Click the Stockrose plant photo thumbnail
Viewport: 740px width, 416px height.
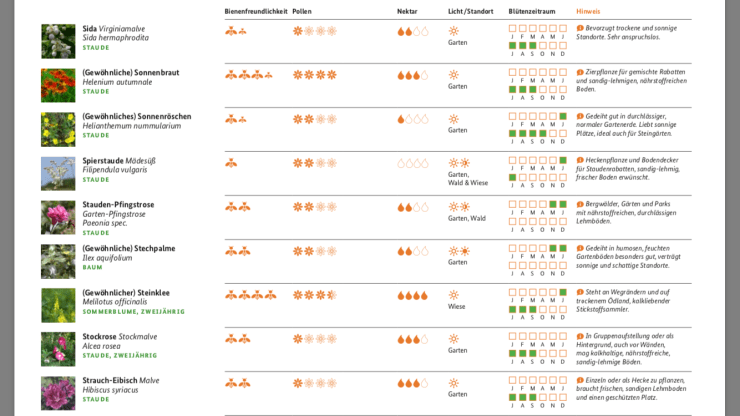pyautogui.click(x=58, y=349)
